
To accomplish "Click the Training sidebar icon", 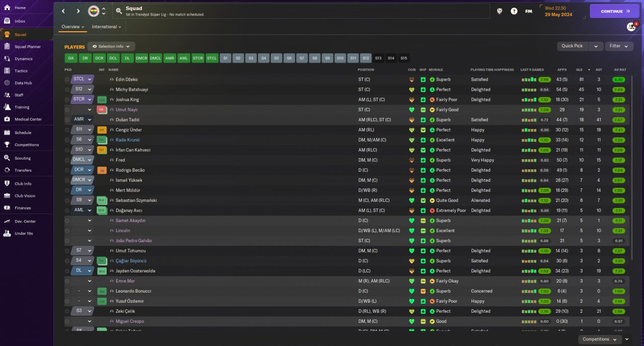I will point(7,107).
